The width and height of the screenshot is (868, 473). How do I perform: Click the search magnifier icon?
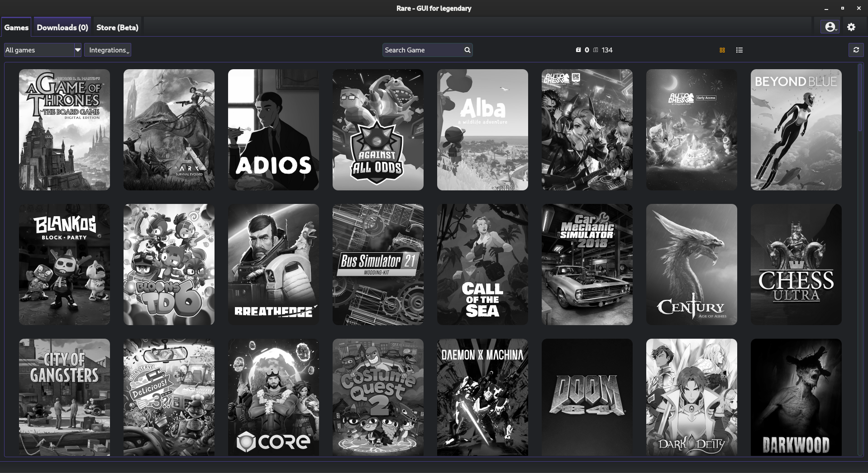pos(467,50)
